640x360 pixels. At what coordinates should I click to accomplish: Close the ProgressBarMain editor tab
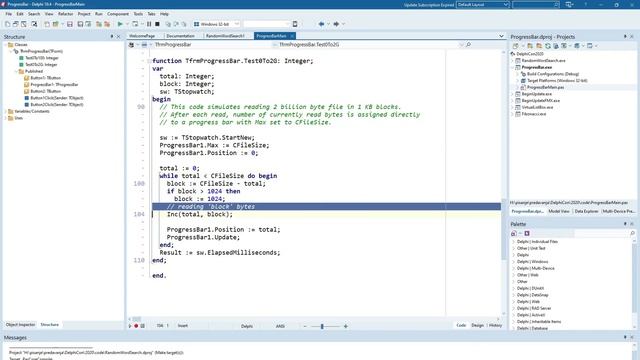[292, 36]
